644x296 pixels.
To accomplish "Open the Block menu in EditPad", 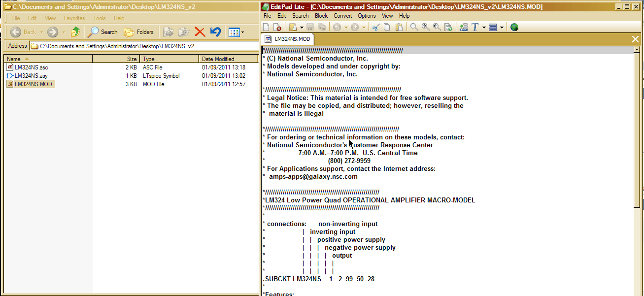I will point(321,16).
